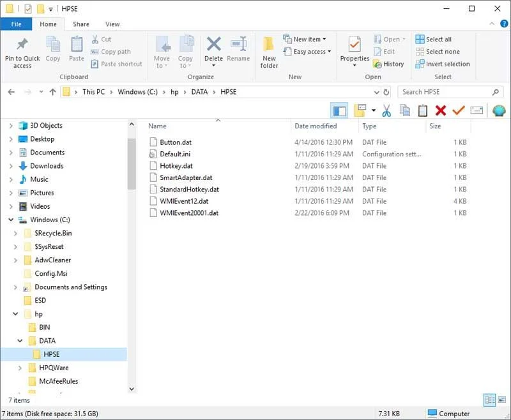This screenshot has height=420, width=511.
Task: Select the Default.ini file
Action: tap(175, 154)
